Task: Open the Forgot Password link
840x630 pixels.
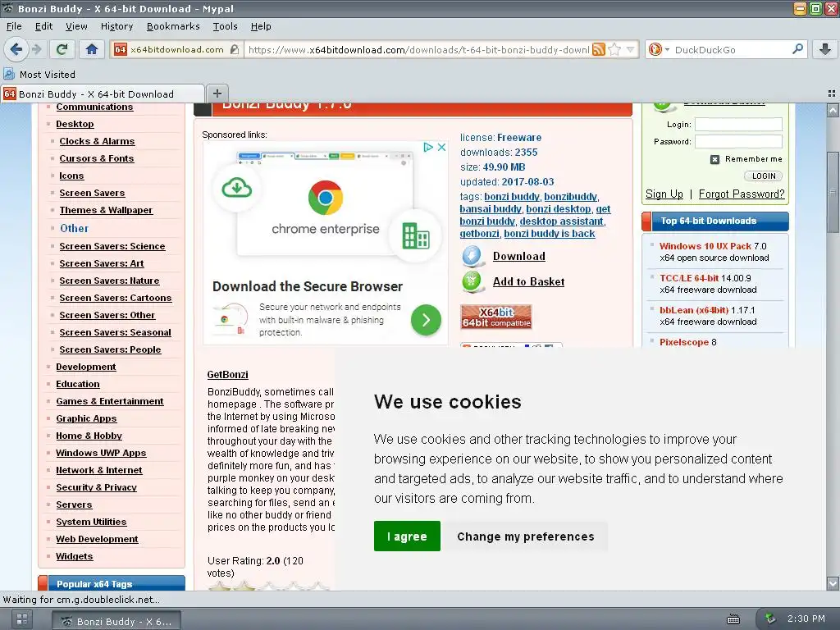Action: tap(742, 194)
